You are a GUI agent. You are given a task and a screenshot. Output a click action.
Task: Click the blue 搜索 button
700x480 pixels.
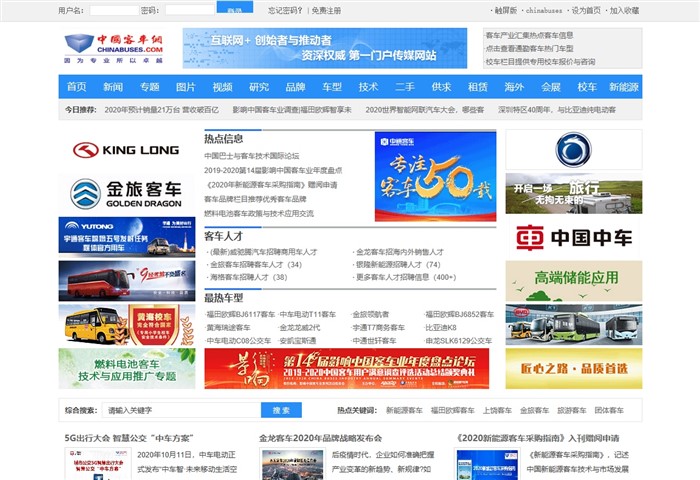click(281, 410)
